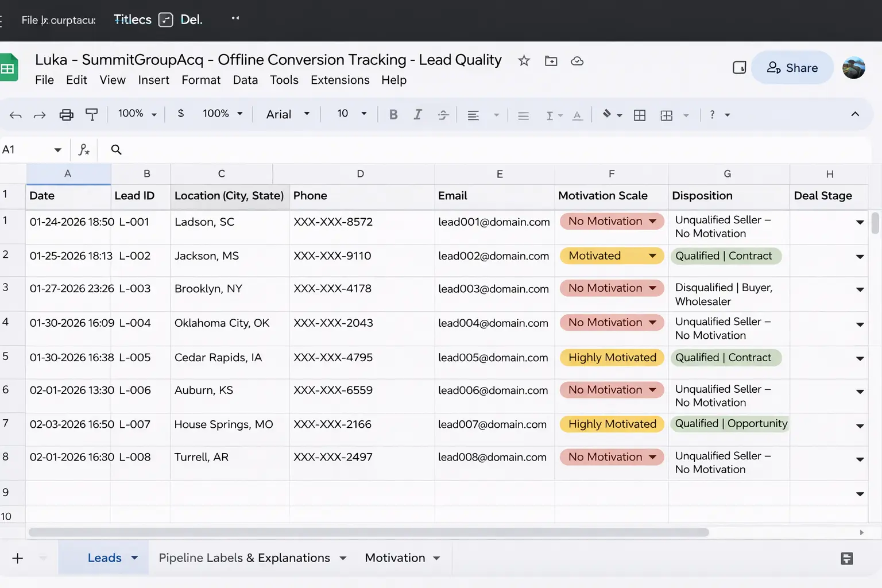Click the text color icon

pyautogui.click(x=578, y=115)
